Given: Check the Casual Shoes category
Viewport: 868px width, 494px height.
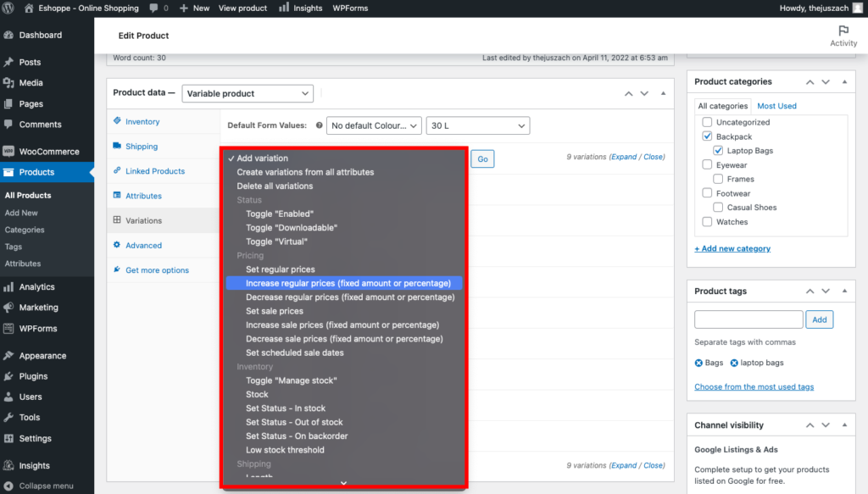Looking at the screenshot, I should point(718,208).
